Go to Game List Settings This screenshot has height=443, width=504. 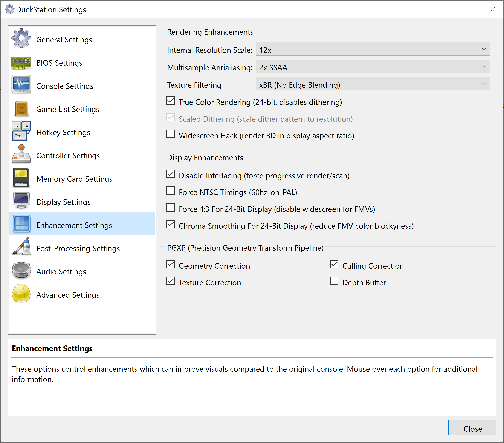67,109
